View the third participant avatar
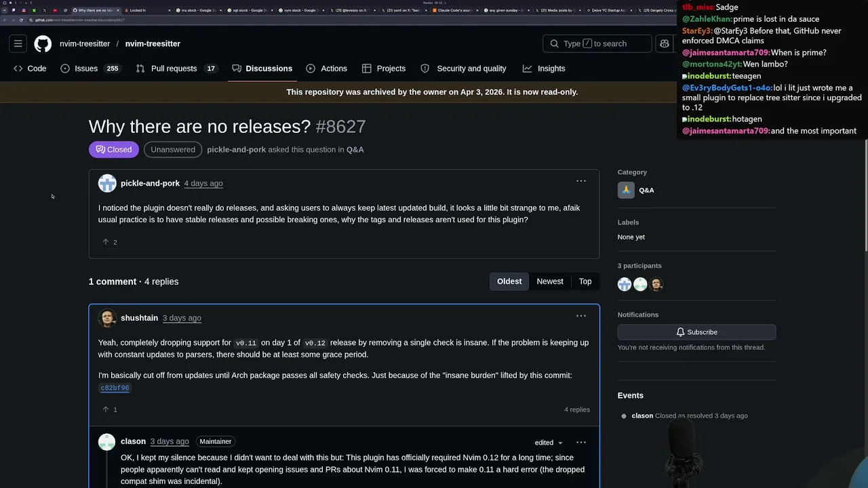The image size is (868, 488). 656,284
